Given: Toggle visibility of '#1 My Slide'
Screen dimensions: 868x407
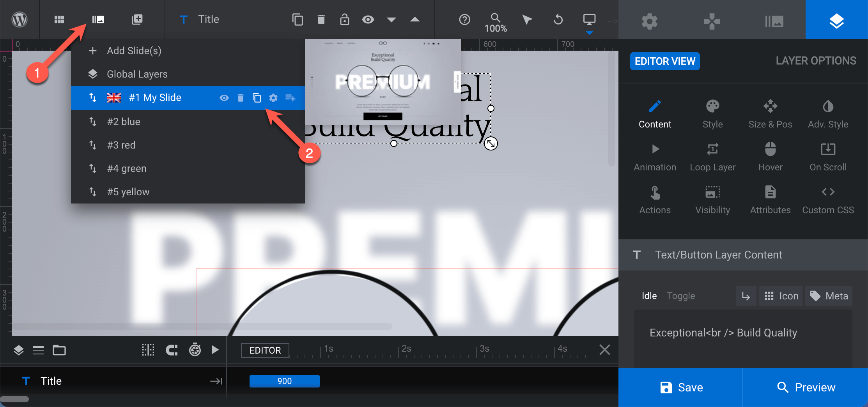Looking at the screenshot, I should [224, 98].
